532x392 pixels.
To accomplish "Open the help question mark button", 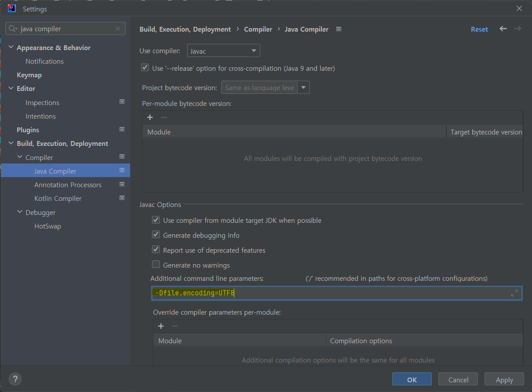I will pyautogui.click(x=15, y=379).
